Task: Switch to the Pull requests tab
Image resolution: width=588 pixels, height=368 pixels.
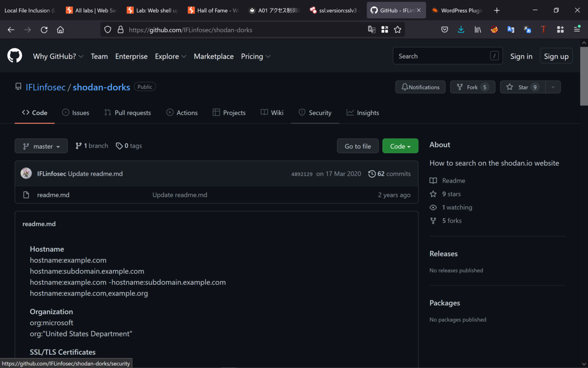Action: point(127,112)
